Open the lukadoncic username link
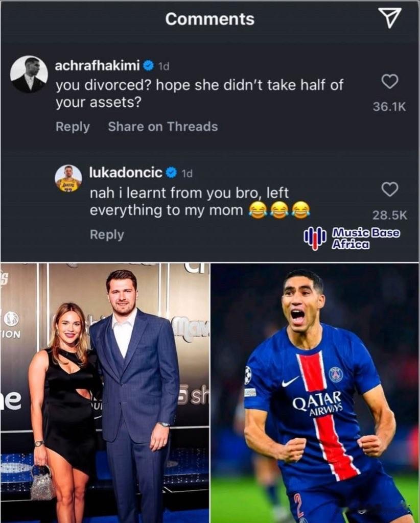420x523 pixels. point(126,173)
